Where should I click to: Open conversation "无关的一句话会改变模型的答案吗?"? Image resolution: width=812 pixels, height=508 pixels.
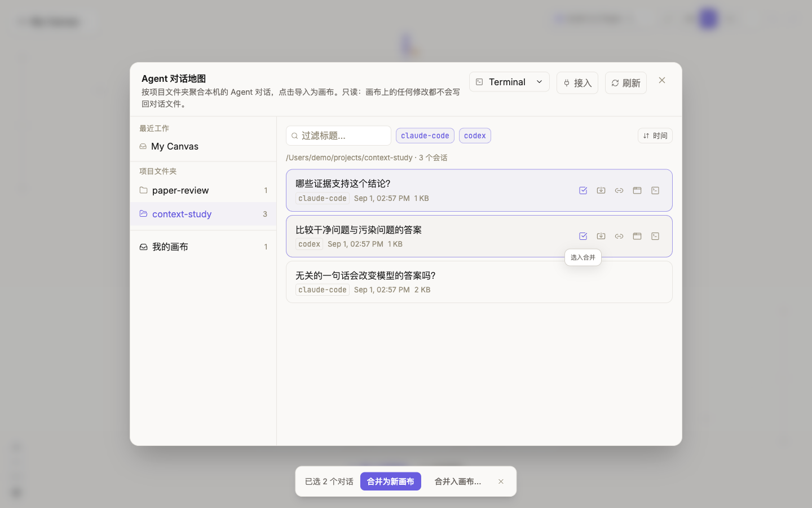point(479,282)
